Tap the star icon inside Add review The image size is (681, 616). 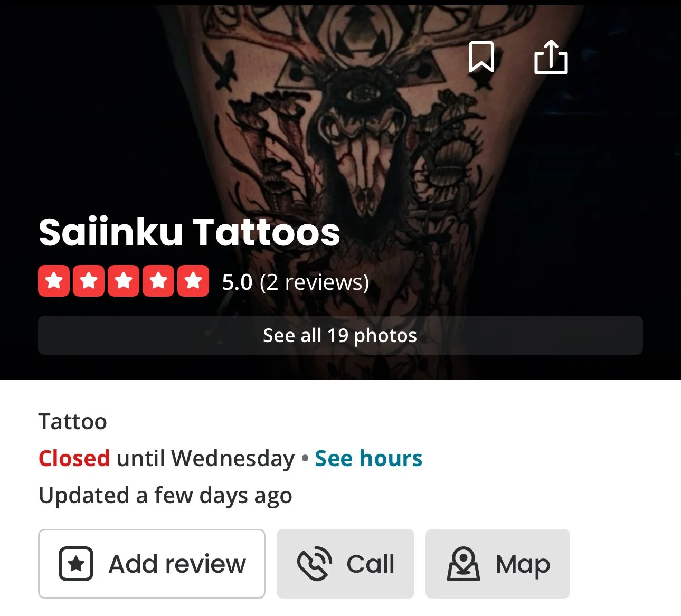76,564
